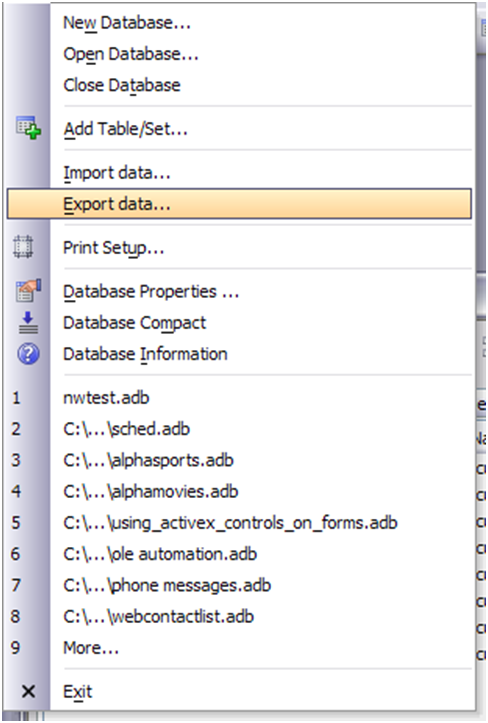Click the Print Setup icon

23,246
